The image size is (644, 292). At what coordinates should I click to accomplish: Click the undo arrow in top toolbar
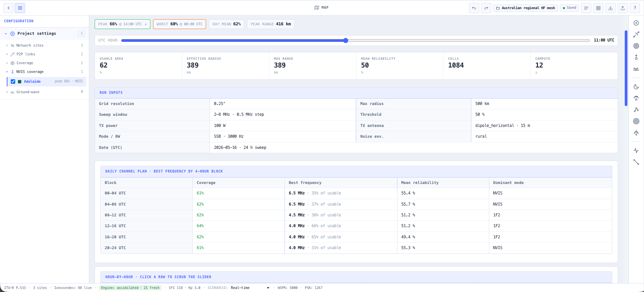click(474, 8)
